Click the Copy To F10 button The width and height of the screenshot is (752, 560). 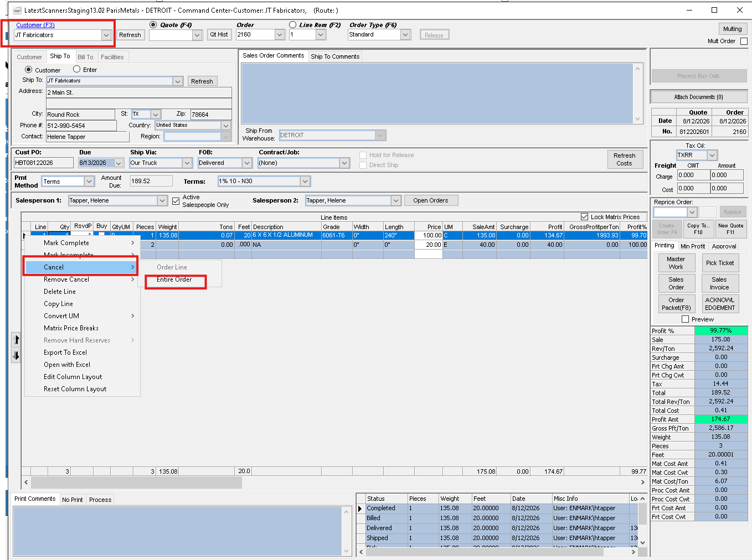pos(698,229)
